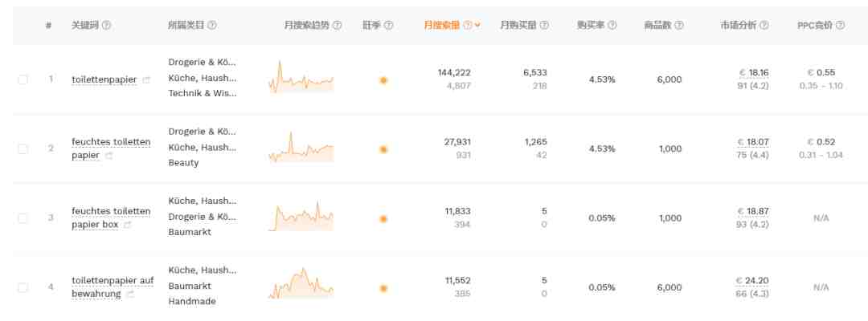
Task: Click the 旺季 column header
Action: [371, 26]
